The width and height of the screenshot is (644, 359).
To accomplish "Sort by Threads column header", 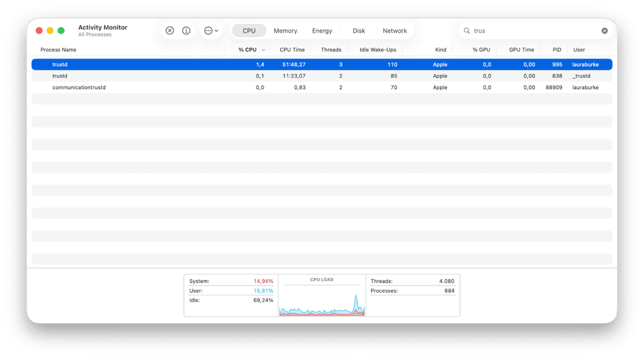I will [331, 50].
